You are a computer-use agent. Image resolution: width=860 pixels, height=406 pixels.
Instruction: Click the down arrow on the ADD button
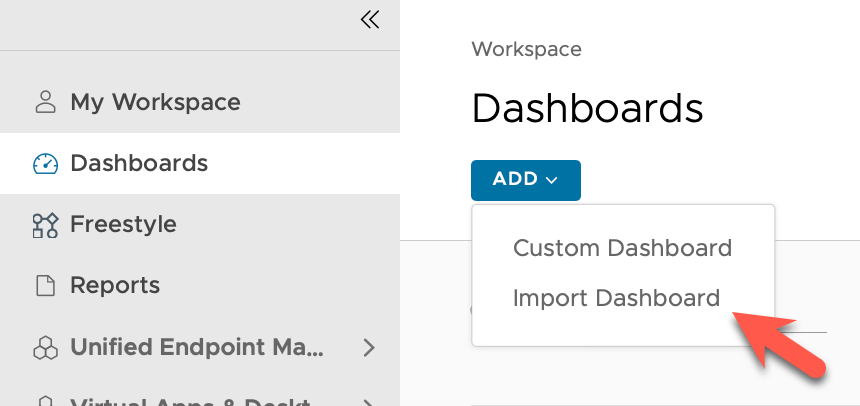(551, 181)
